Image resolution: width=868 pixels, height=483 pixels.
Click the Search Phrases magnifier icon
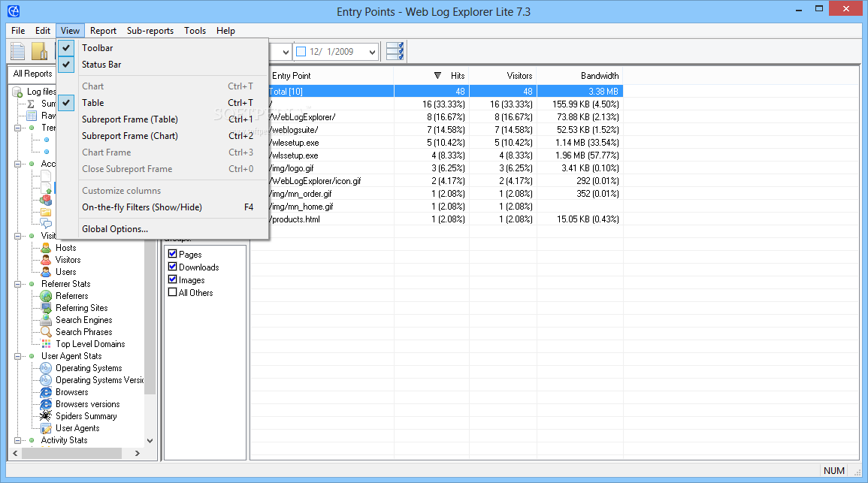coord(46,332)
